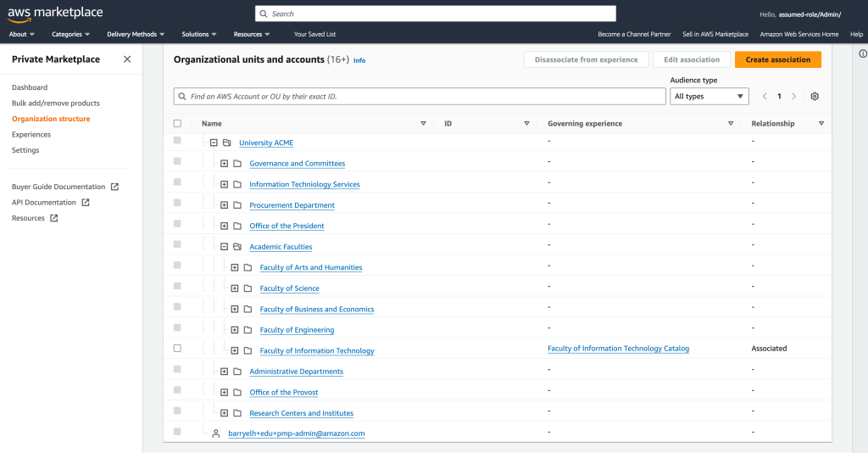This screenshot has width=868, height=453.
Task: Collapse the Academic Faculties node
Action: pos(224,247)
